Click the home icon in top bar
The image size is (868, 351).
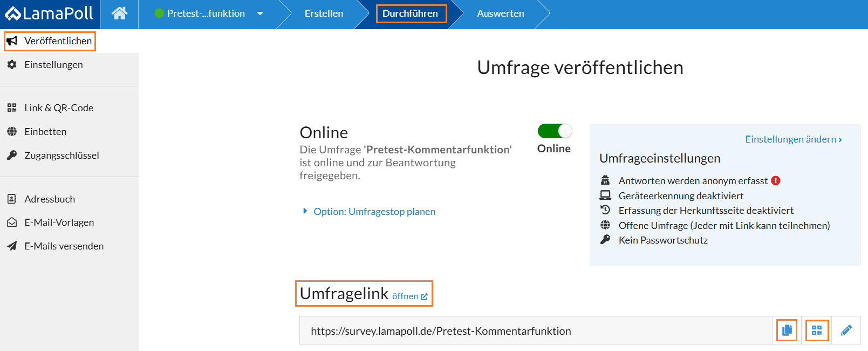(x=119, y=13)
